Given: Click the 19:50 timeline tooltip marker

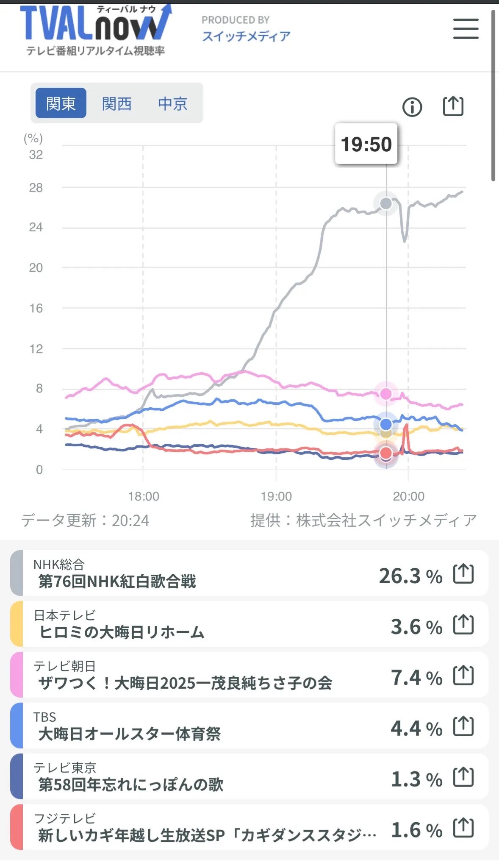Looking at the screenshot, I should point(366,144).
